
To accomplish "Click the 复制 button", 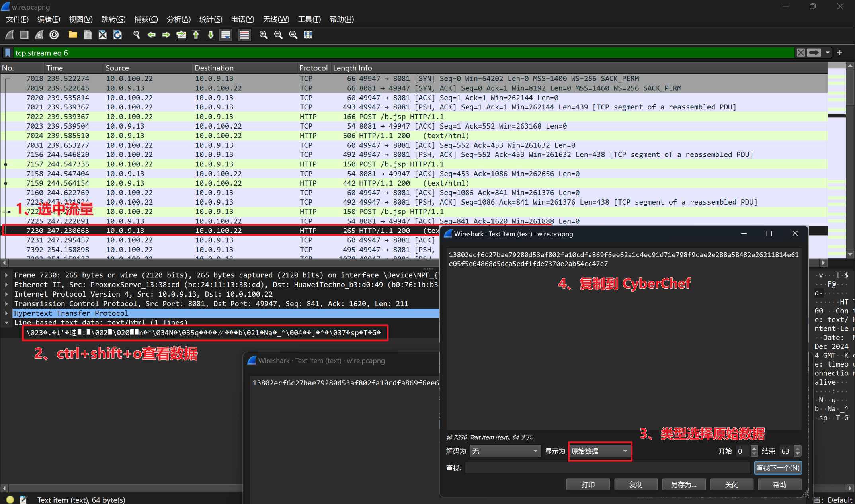I will (x=636, y=484).
